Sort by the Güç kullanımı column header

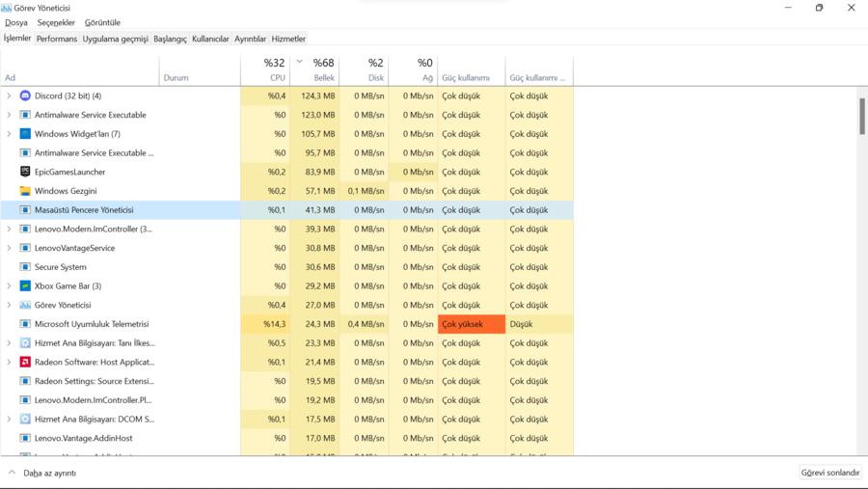471,70
